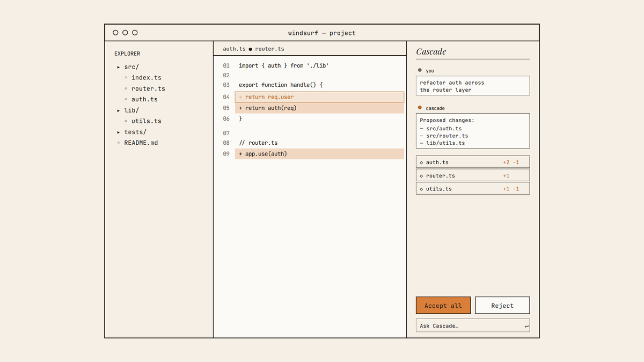Click 'src/router.ts' in proposed changes list
Screen dimensions: 644x362
(448, 136)
